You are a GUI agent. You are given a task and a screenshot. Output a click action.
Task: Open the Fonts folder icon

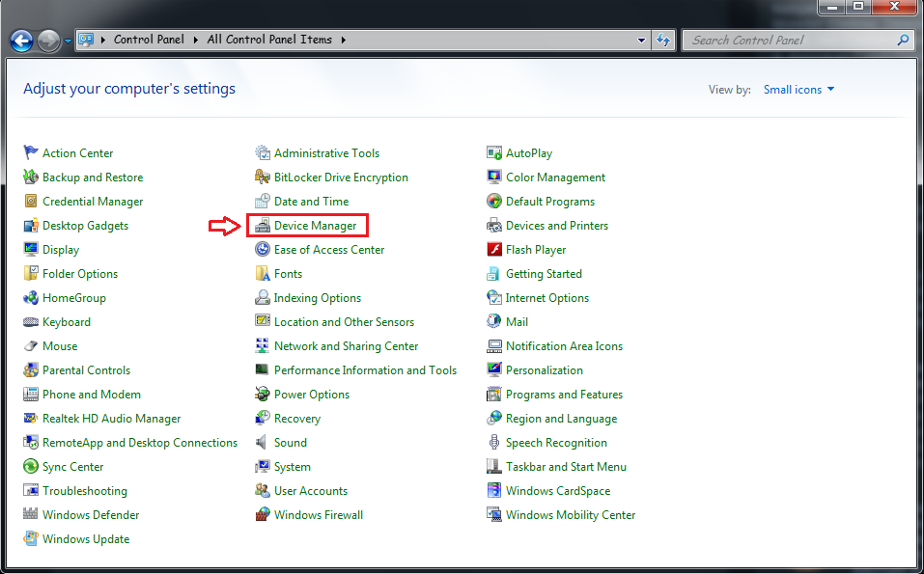click(263, 274)
